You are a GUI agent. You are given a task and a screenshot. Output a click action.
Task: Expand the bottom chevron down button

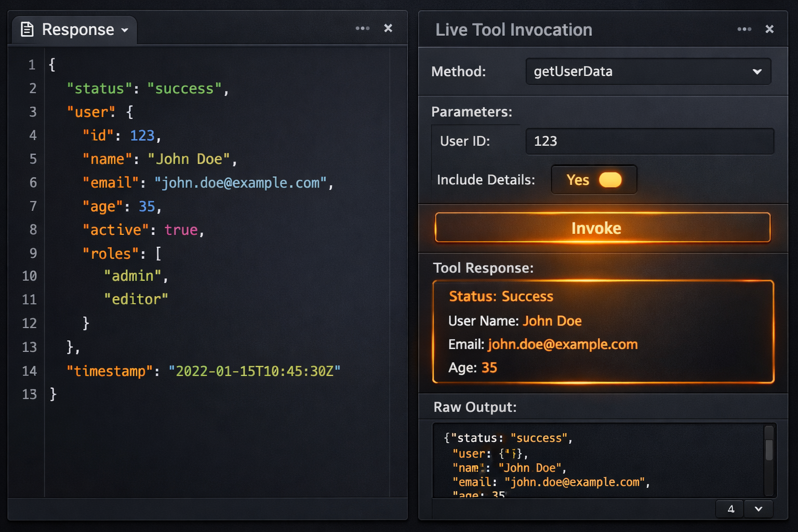point(759,509)
